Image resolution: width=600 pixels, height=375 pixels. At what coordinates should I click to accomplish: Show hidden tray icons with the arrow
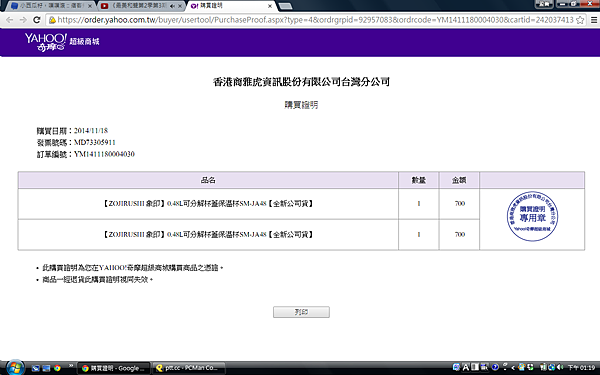pos(513,368)
